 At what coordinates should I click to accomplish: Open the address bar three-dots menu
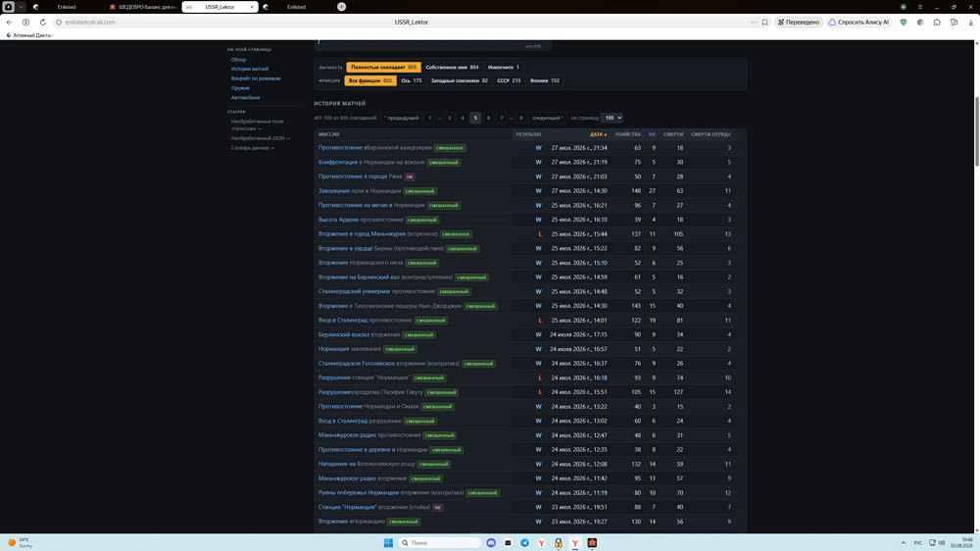[x=754, y=22]
